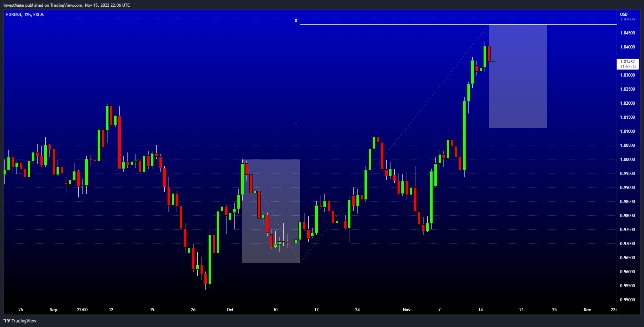Click the 1.01500 price axis label

point(627,117)
